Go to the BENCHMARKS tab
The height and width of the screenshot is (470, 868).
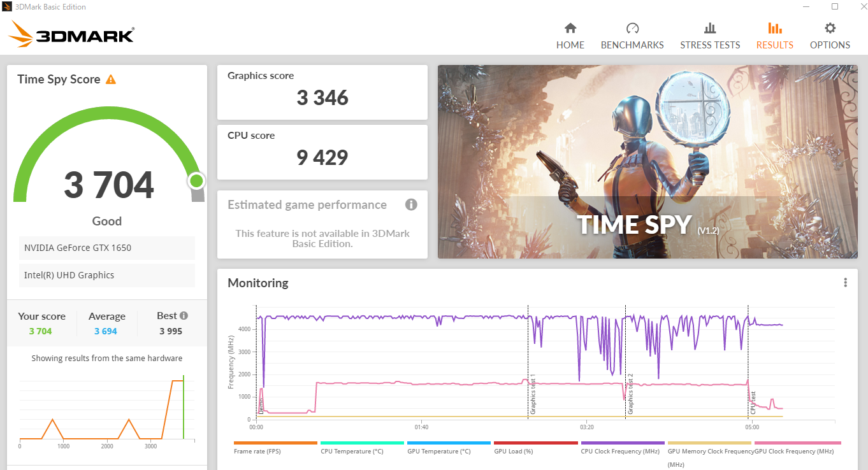click(x=632, y=36)
